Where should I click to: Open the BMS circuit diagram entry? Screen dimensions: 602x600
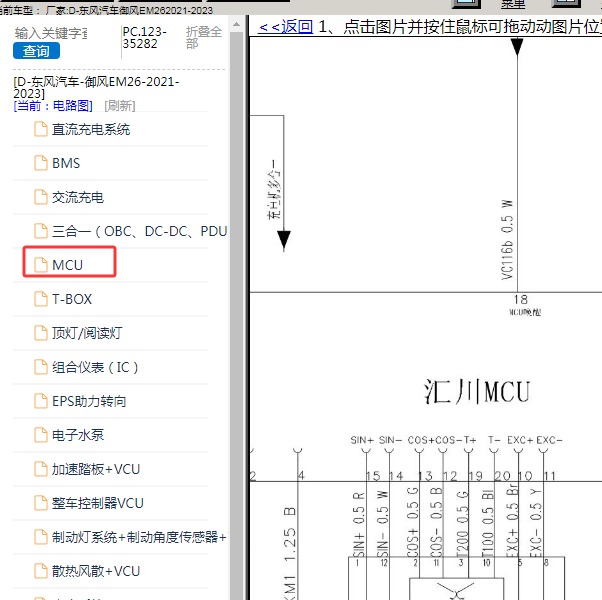pos(66,163)
